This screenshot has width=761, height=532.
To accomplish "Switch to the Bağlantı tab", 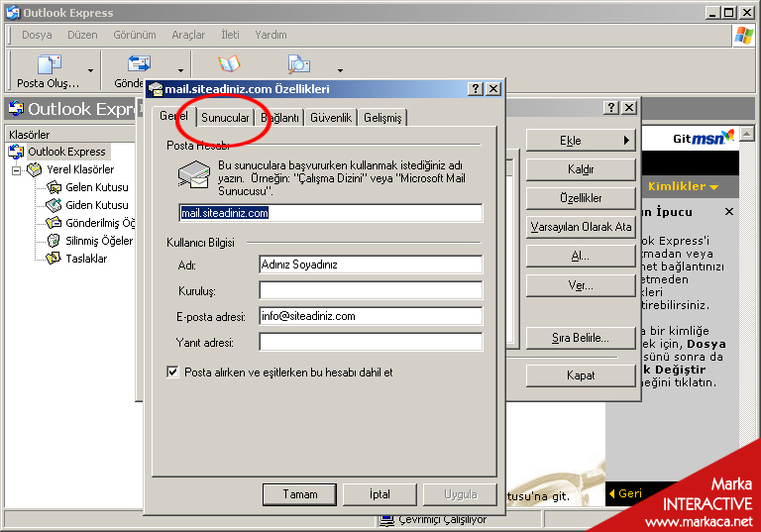I will (x=279, y=118).
